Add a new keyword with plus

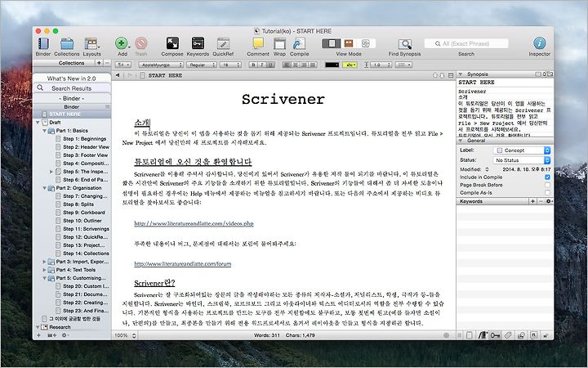[532, 202]
